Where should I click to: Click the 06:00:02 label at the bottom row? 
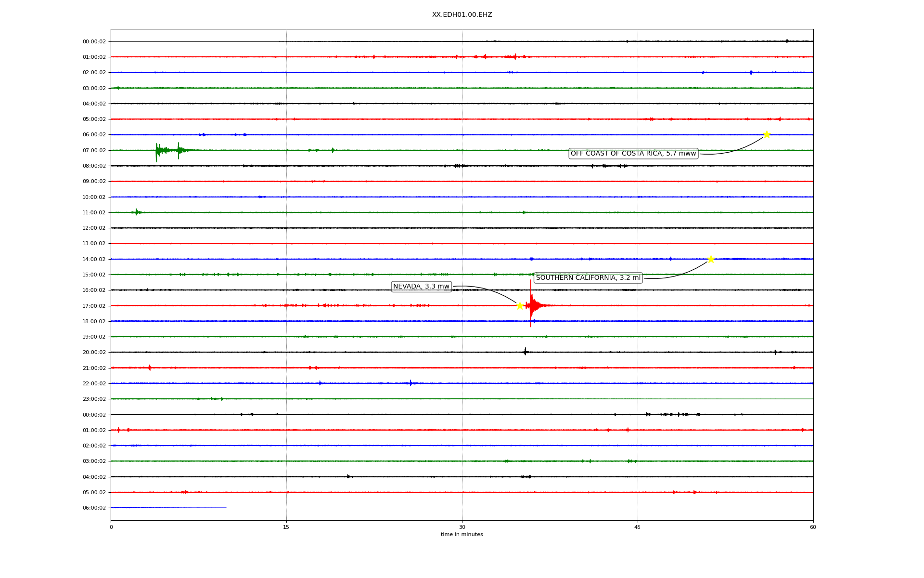point(94,508)
